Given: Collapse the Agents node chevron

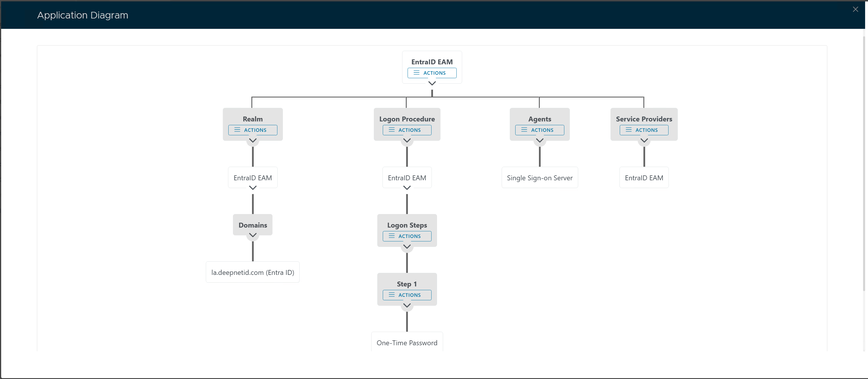Looking at the screenshot, I should click(539, 140).
